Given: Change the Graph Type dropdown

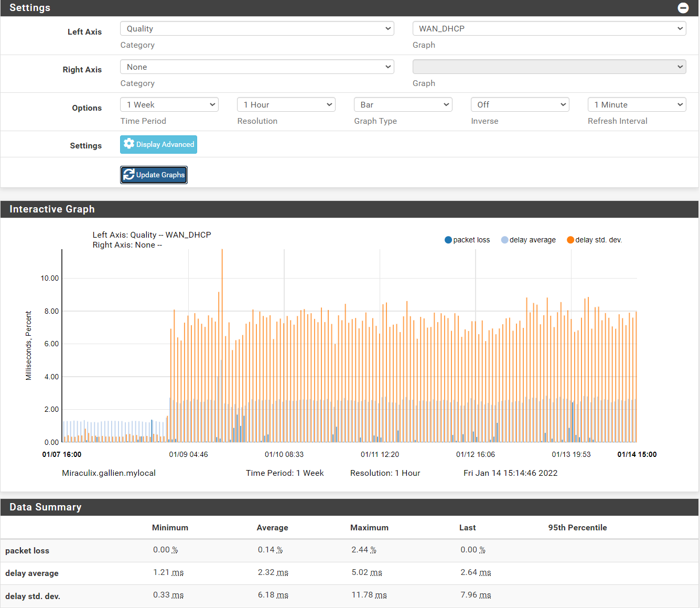Looking at the screenshot, I should (x=403, y=104).
